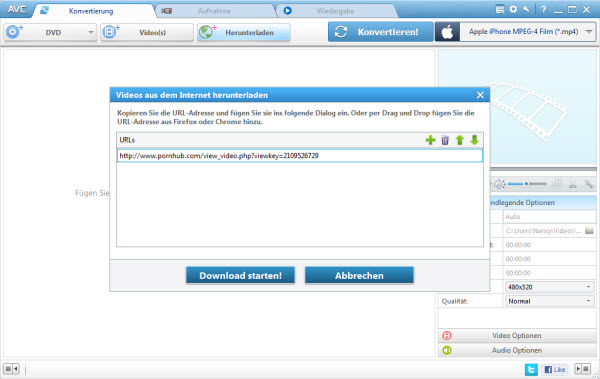600x379 pixels.
Task: Delete URL with the trash icon
Action: tap(445, 140)
